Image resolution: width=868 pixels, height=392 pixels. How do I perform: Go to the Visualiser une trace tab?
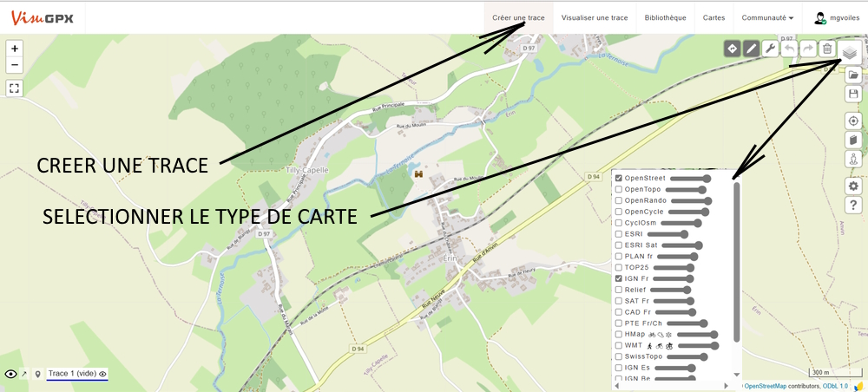(594, 17)
